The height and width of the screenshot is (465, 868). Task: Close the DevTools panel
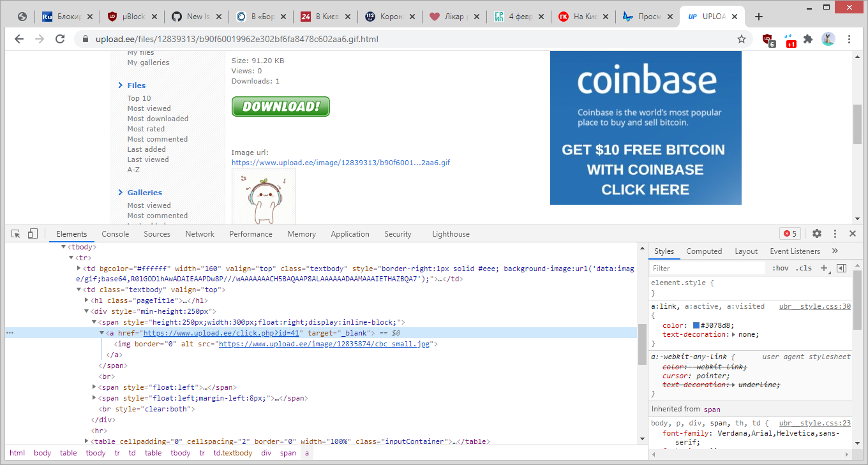pyautogui.click(x=853, y=234)
